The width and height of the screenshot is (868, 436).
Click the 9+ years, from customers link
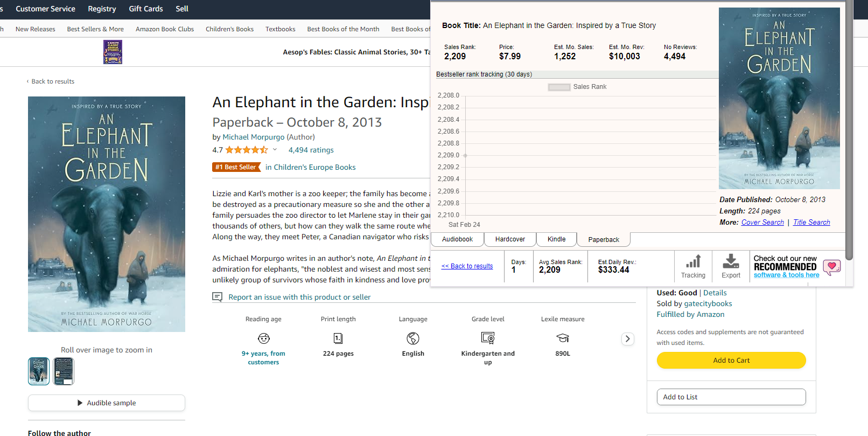pos(263,358)
